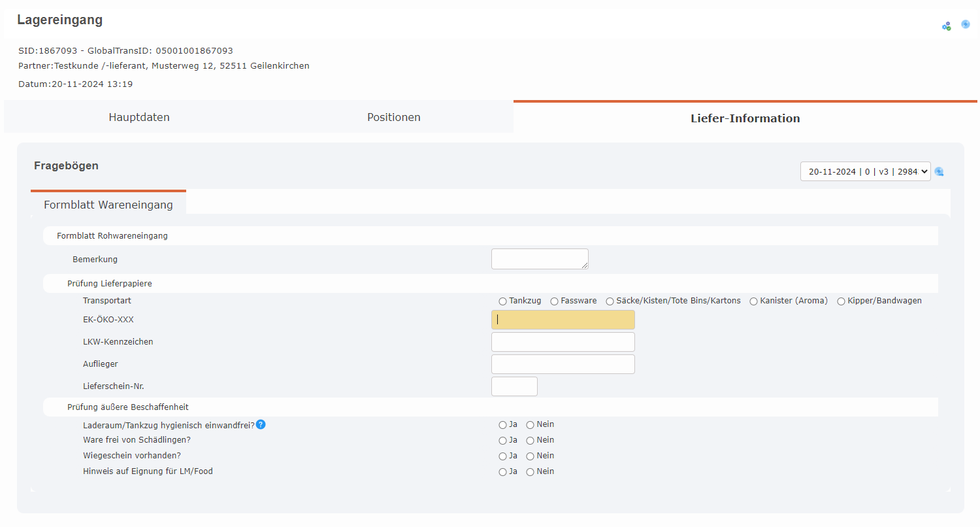Choose the Fassware transport option
The image size is (980, 527).
pyautogui.click(x=555, y=301)
